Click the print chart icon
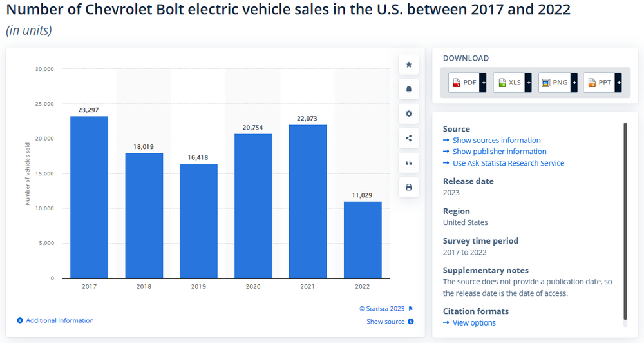 tap(408, 188)
